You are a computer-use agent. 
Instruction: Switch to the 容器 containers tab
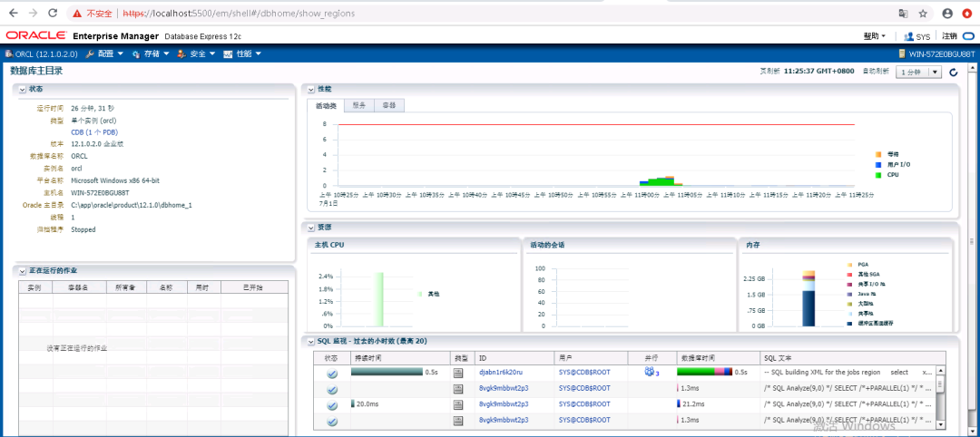pyautogui.click(x=388, y=105)
